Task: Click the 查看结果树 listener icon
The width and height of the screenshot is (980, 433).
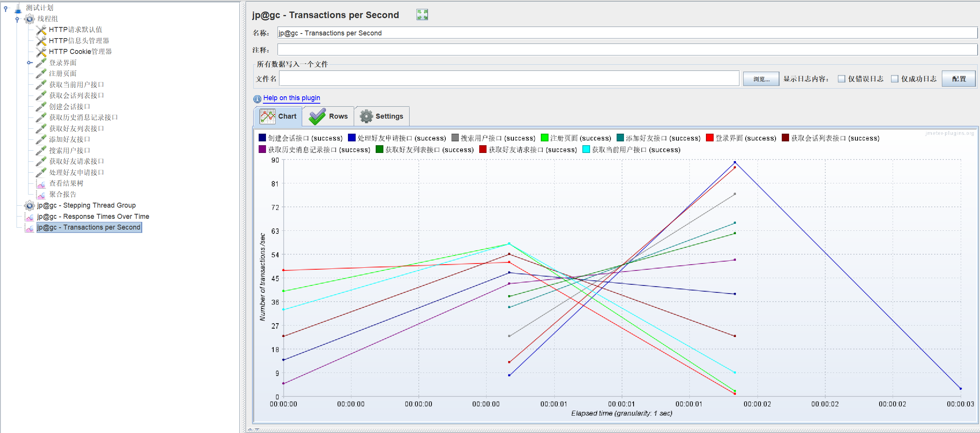Action: [x=41, y=184]
